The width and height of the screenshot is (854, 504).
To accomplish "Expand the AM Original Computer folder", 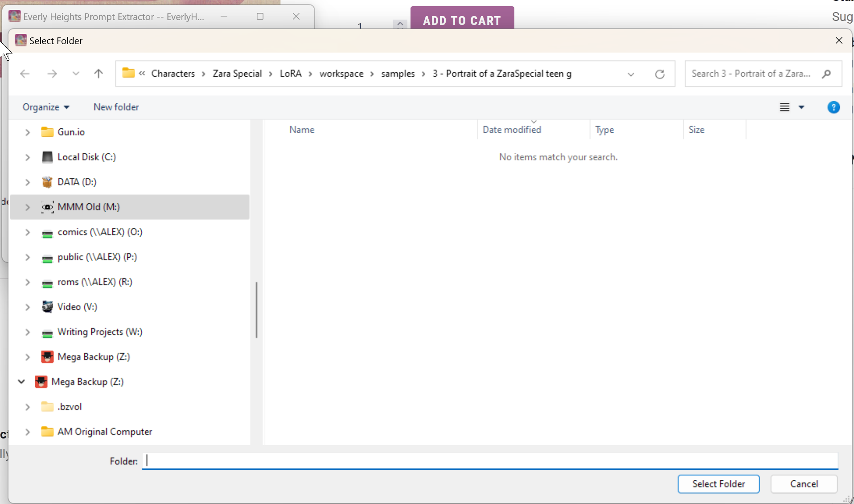I will pos(28,432).
